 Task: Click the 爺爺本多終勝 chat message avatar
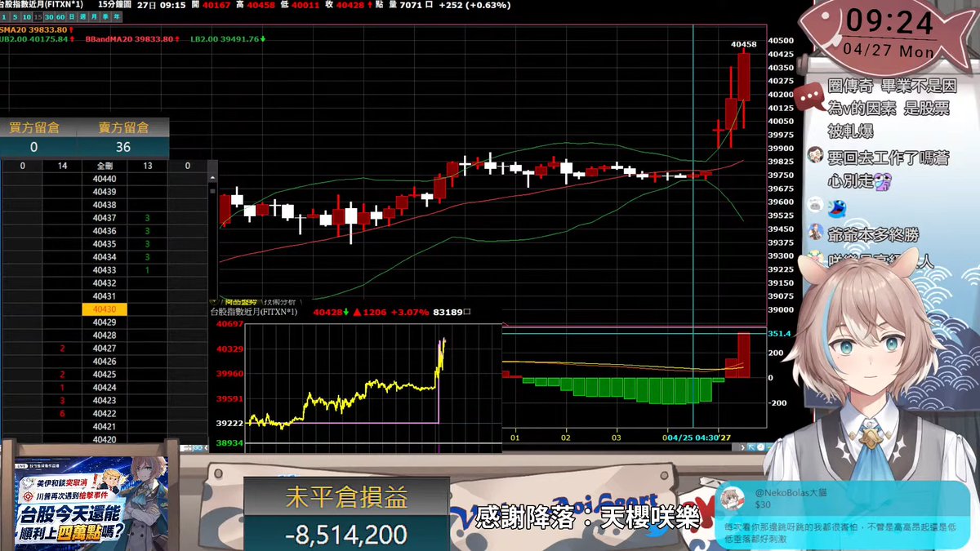click(x=814, y=232)
